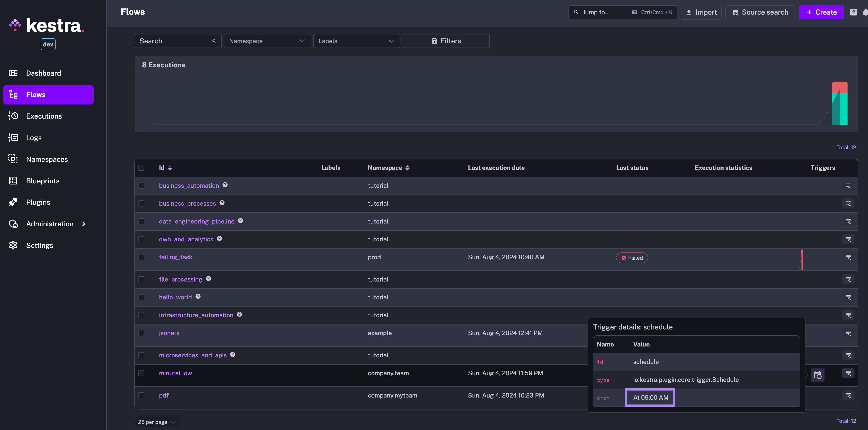This screenshot has width=868, height=430.
Task: Expand the Labels dropdown
Action: (x=356, y=41)
